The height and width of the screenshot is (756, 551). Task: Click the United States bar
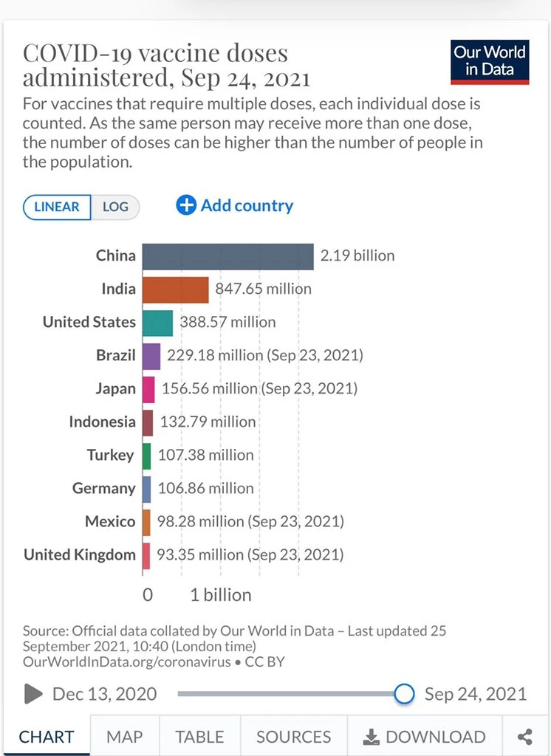(x=157, y=322)
